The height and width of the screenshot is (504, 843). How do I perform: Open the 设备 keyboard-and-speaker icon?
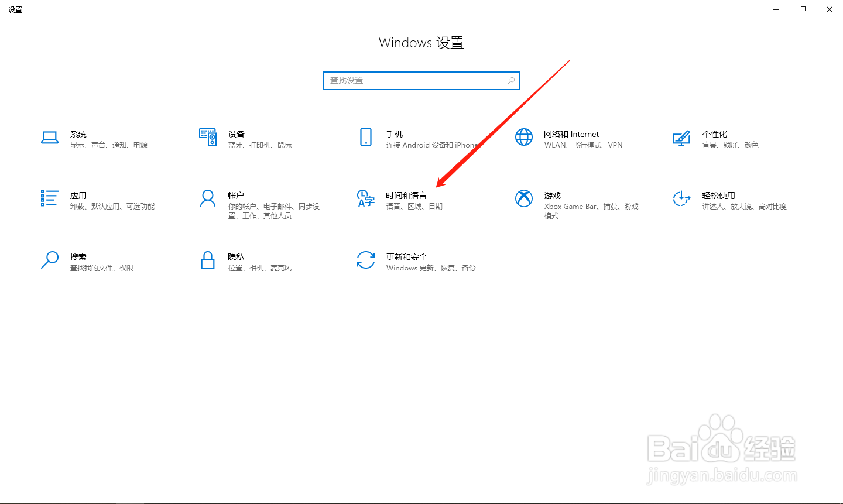coord(208,138)
